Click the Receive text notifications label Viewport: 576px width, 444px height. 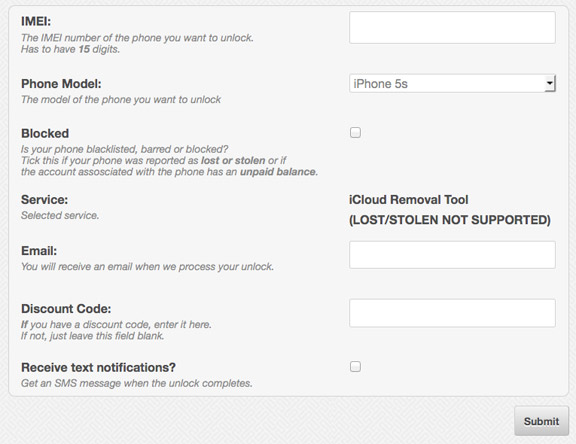click(98, 367)
